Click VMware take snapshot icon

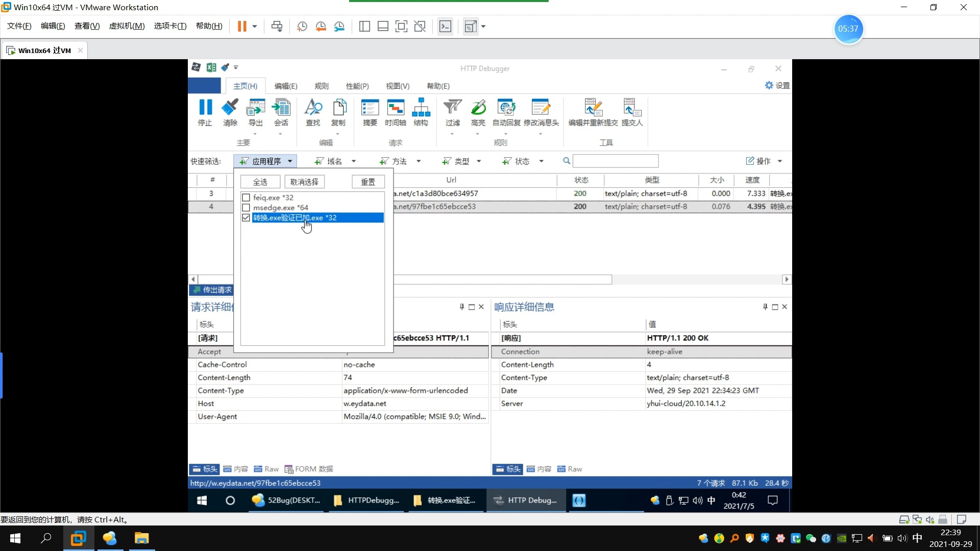tap(302, 26)
